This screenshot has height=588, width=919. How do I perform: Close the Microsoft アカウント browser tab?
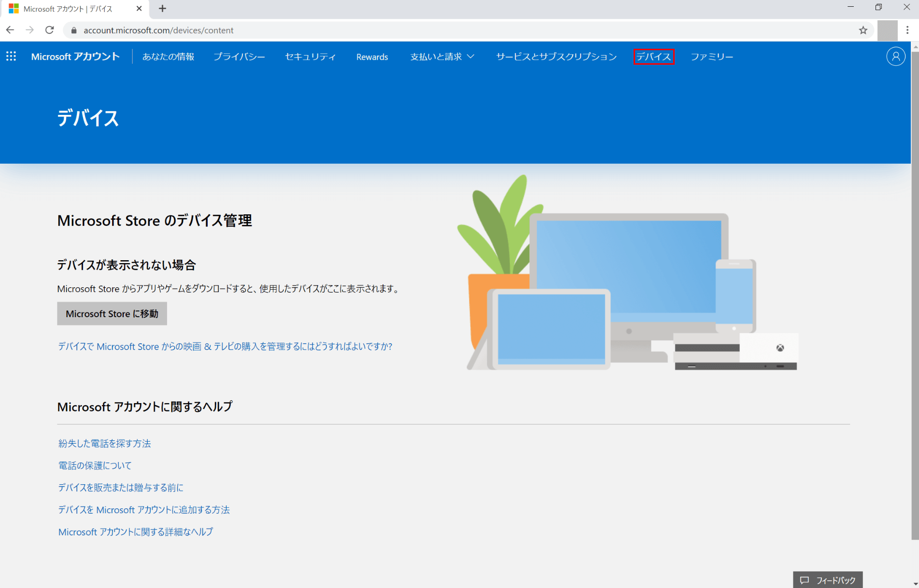[139, 9]
